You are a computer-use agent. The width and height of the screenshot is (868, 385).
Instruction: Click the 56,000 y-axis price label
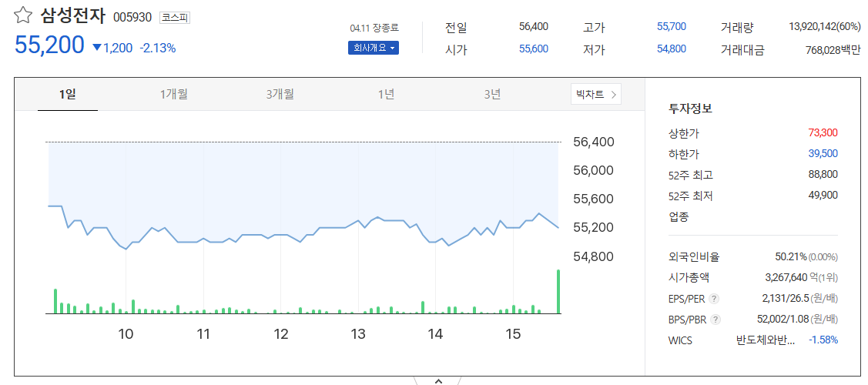click(593, 170)
